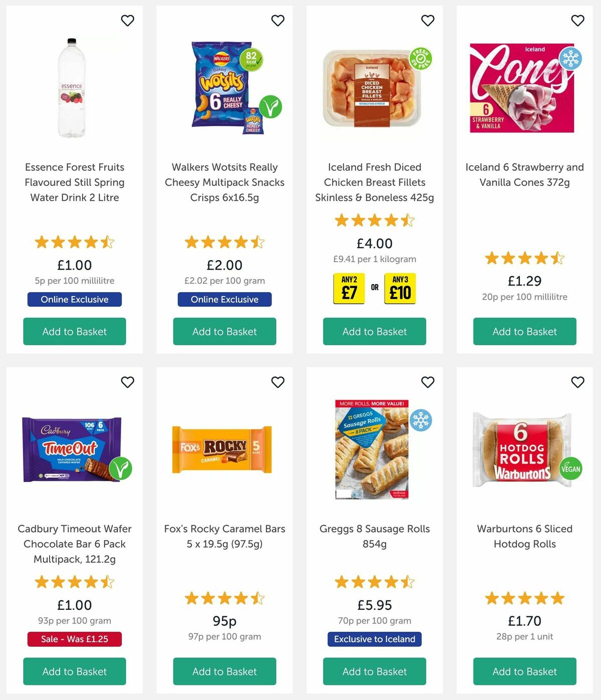
Task: Save Iceland Diced Chicken Breast to favourites
Action: pyautogui.click(x=428, y=21)
